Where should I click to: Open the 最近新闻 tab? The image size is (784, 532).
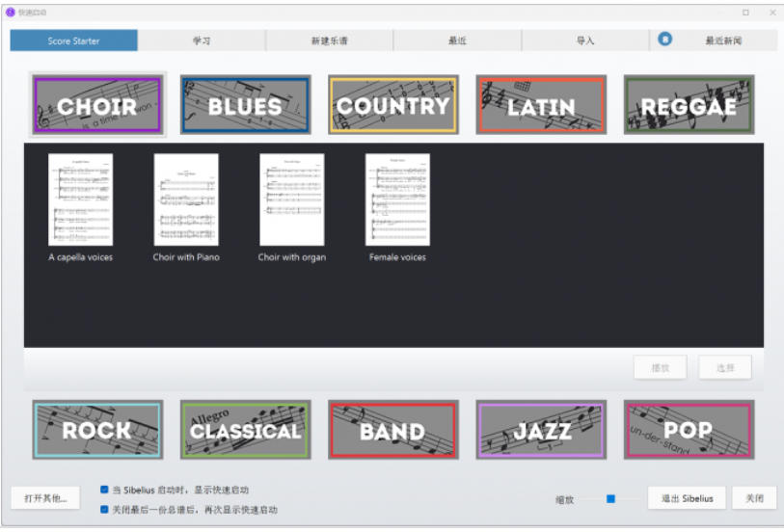(714, 40)
